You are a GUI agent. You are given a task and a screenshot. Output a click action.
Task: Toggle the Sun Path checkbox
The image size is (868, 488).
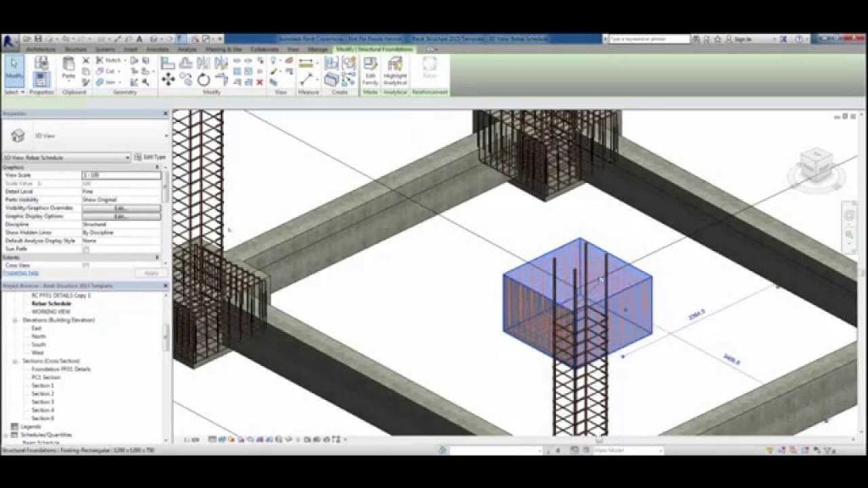click(85, 249)
